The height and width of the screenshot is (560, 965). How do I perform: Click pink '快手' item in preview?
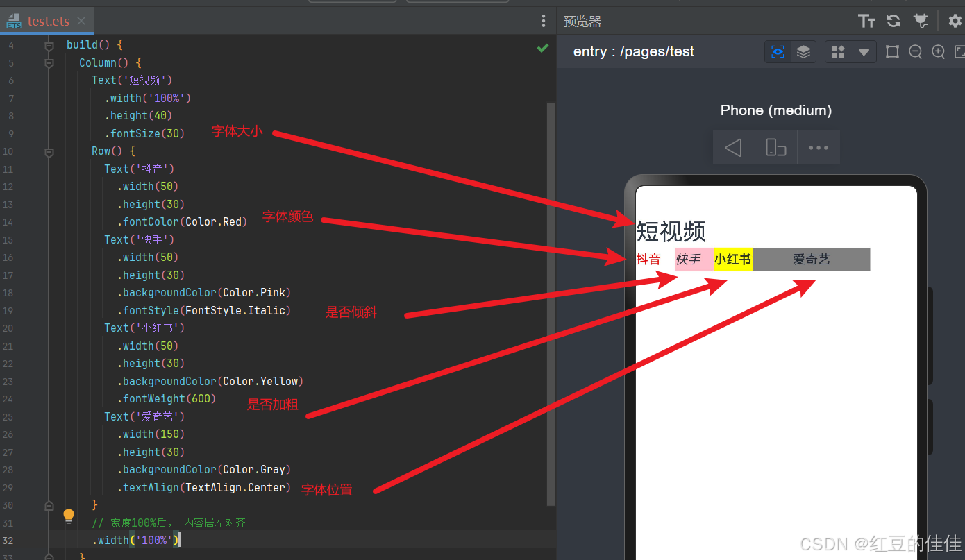pos(694,260)
